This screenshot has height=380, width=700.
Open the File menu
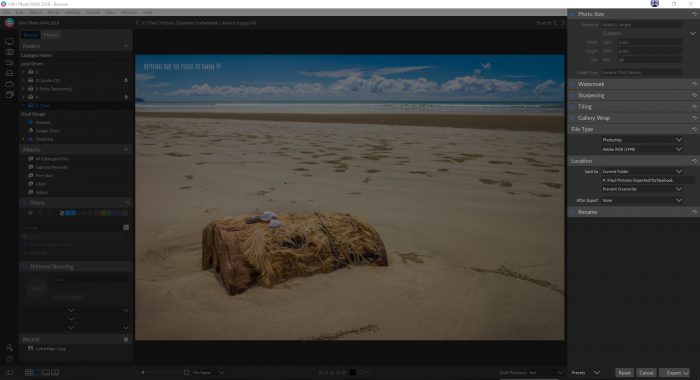click(x=6, y=13)
